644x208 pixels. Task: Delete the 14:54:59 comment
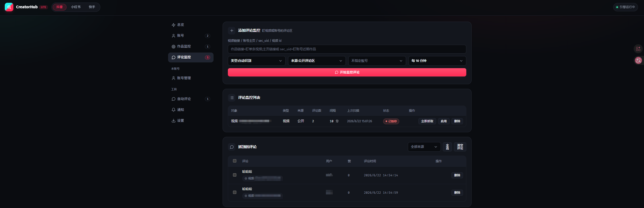tap(457, 193)
